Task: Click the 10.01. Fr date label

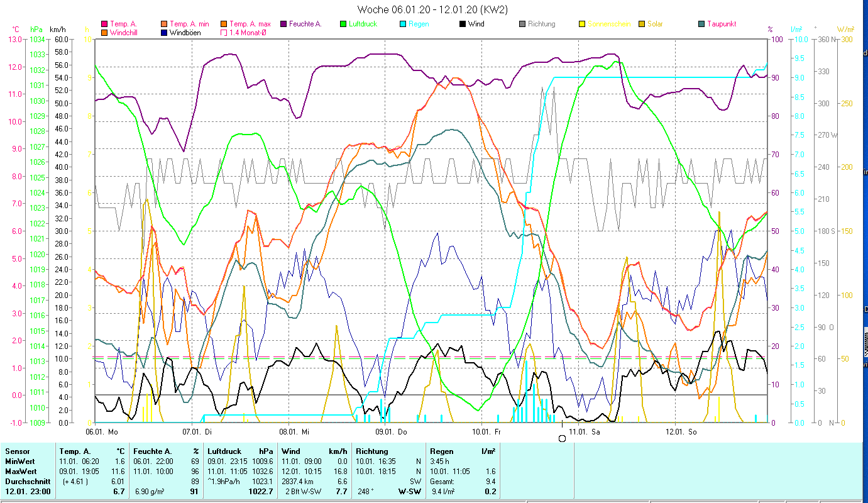Action: click(x=487, y=432)
